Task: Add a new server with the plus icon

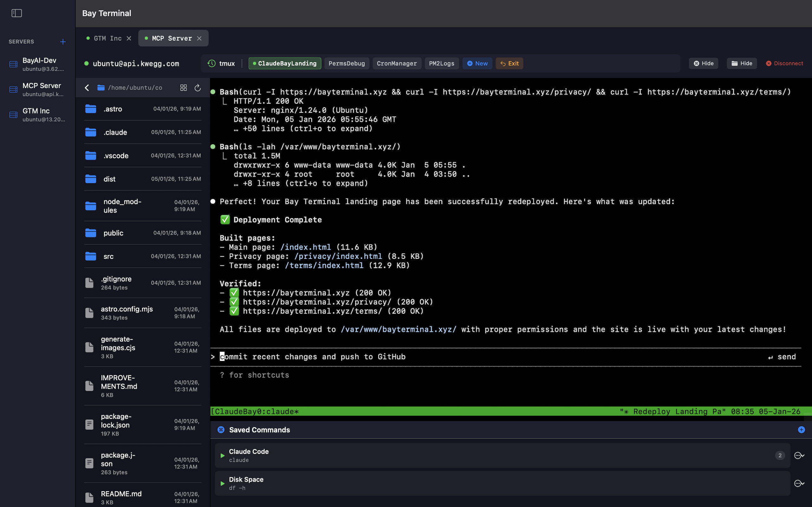Action: (x=63, y=42)
